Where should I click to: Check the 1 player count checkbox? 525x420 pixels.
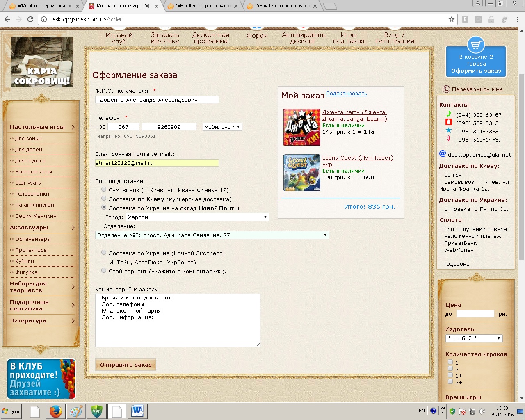point(450,362)
